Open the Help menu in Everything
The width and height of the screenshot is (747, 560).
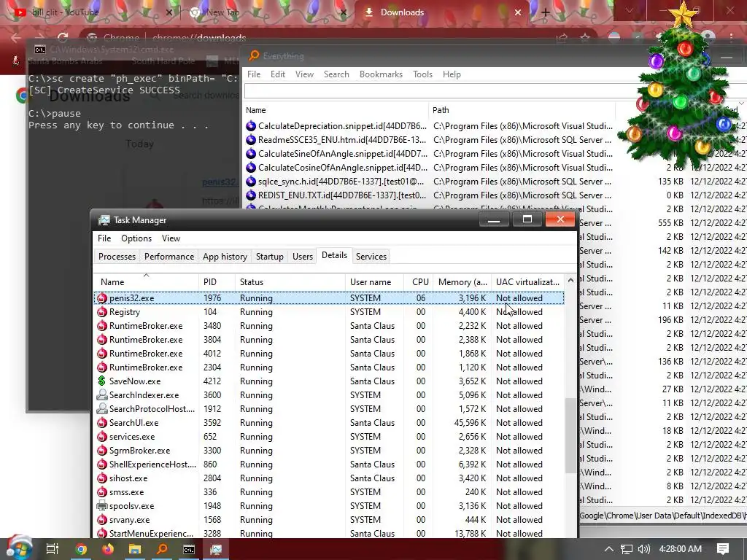(452, 74)
